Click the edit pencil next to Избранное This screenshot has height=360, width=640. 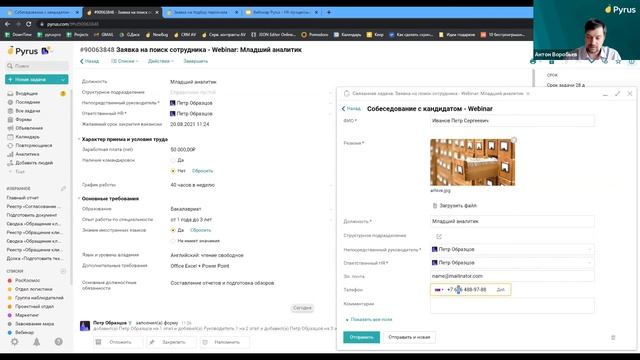click(x=63, y=189)
